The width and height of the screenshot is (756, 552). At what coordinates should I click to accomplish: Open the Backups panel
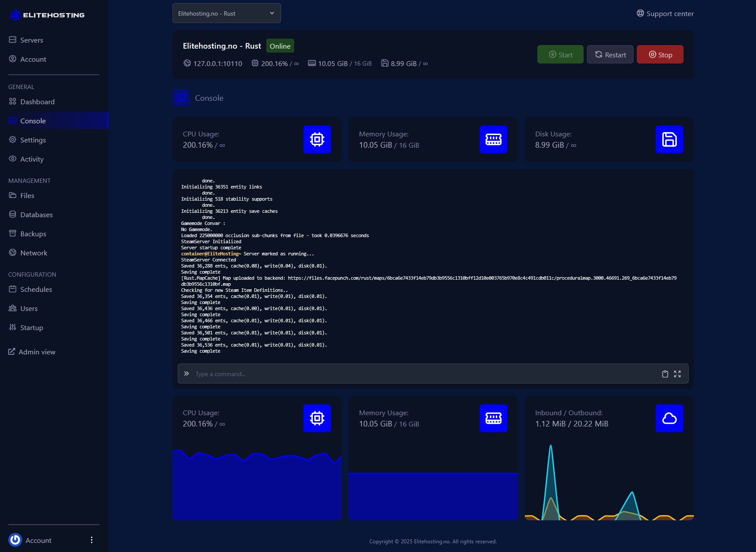[x=33, y=234]
